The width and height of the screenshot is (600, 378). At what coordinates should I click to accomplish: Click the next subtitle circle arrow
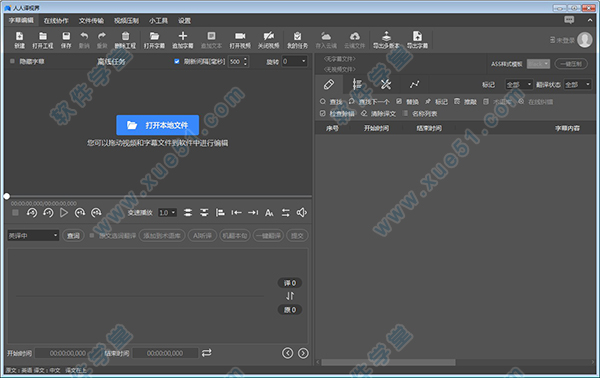(x=303, y=353)
